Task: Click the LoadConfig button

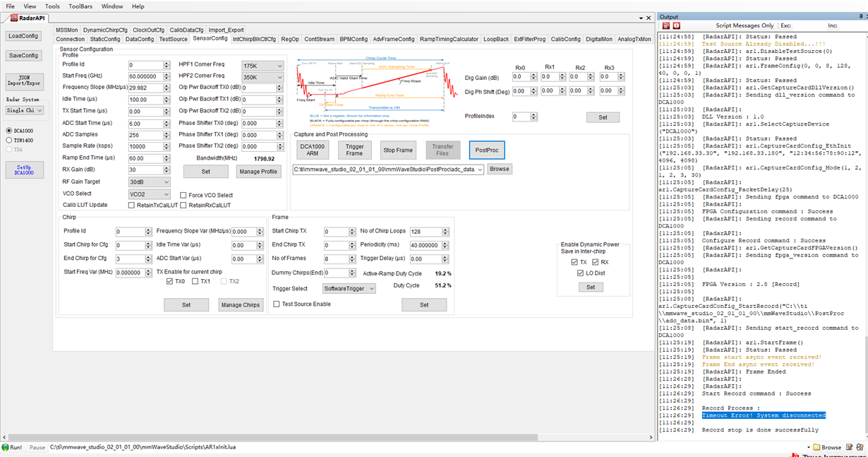Action: [24, 36]
